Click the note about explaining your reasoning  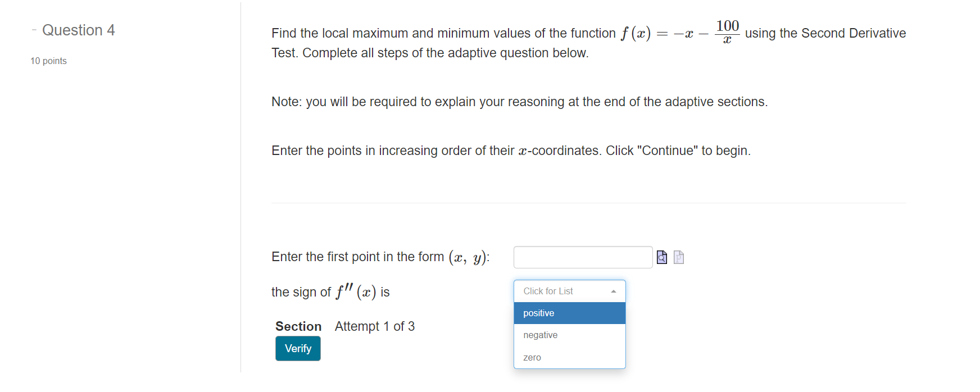[x=519, y=102]
